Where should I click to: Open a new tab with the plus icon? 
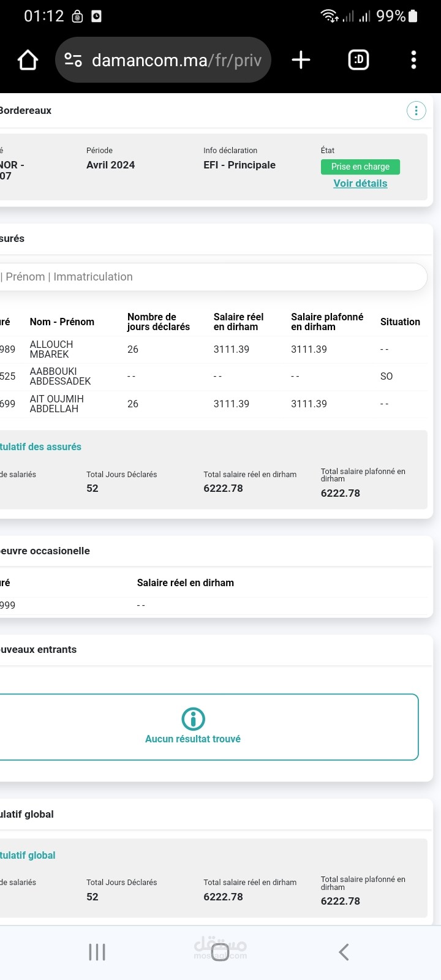point(301,60)
